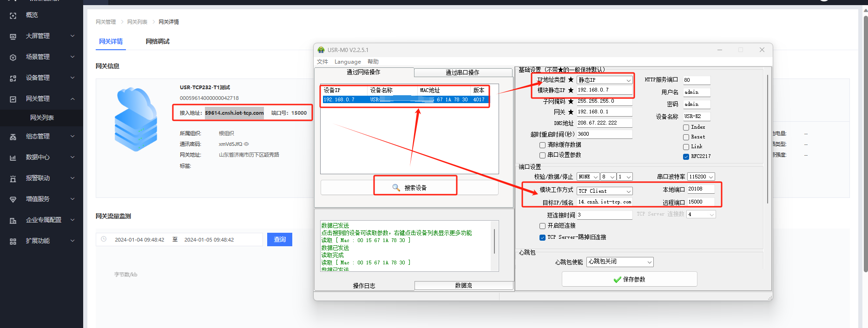Click the 场景管理 cube icon
The height and width of the screenshot is (328, 868).
click(x=13, y=57)
